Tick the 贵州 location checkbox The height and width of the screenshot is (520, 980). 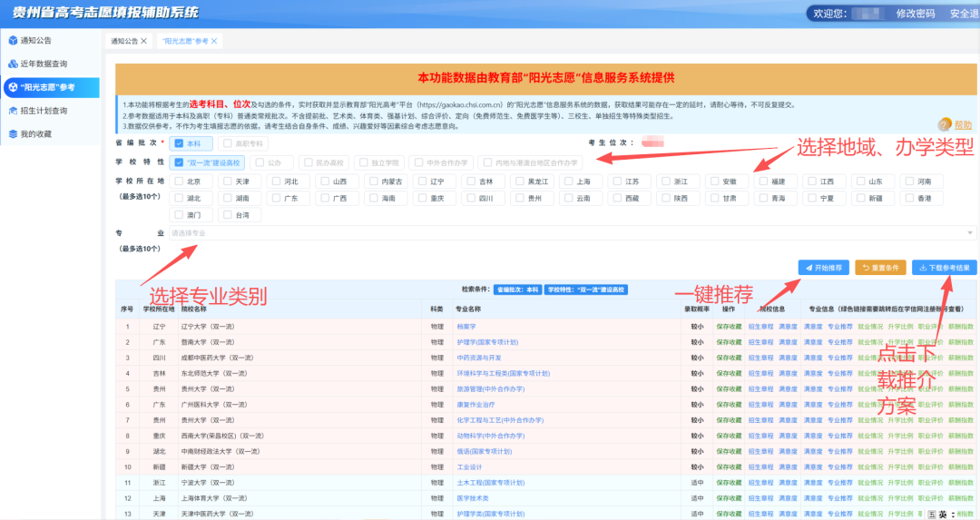pyautogui.click(x=520, y=198)
